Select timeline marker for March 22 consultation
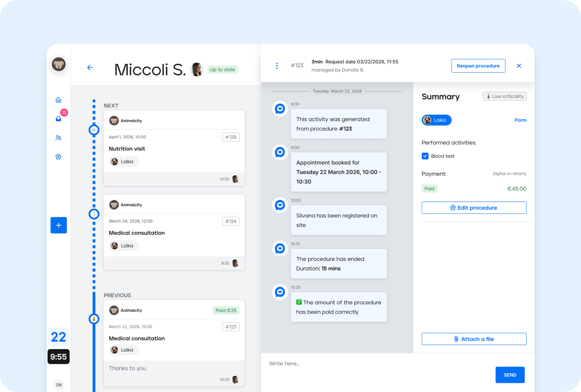The width and height of the screenshot is (581, 392). coord(94,319)
